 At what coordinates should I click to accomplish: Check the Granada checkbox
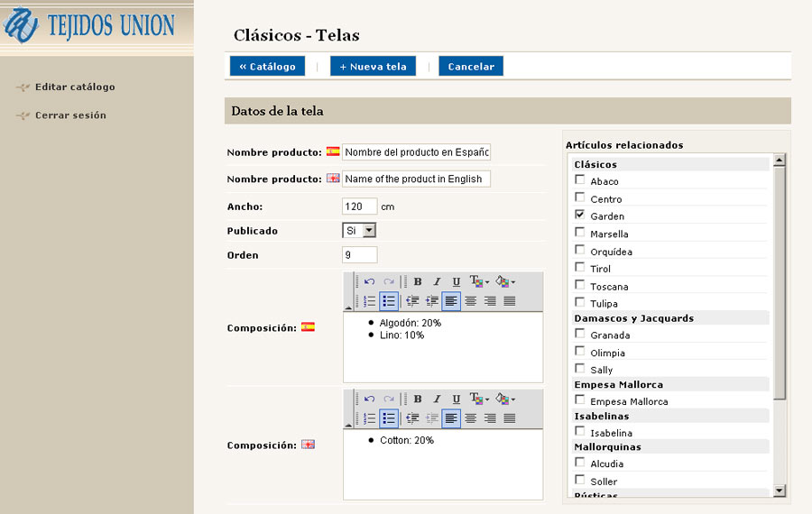coord(580,334)
